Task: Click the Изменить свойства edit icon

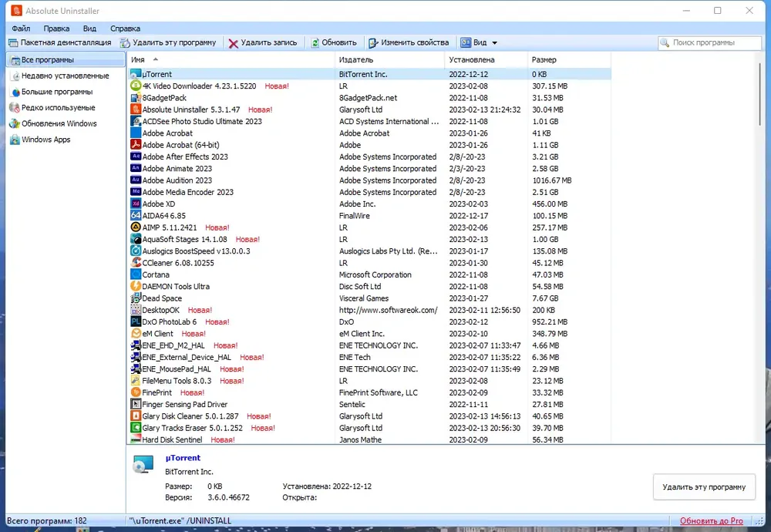Action: (x=373, y=42)
